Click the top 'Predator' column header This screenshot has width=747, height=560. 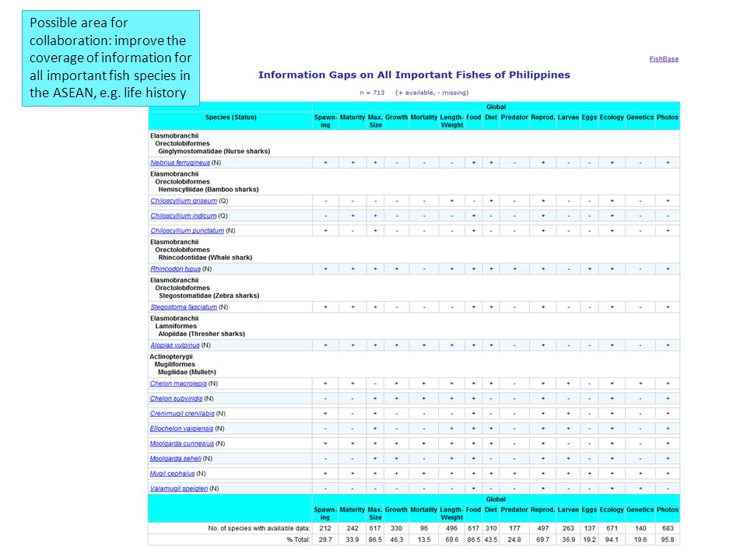pyautogui.click(x=514, y=117)
